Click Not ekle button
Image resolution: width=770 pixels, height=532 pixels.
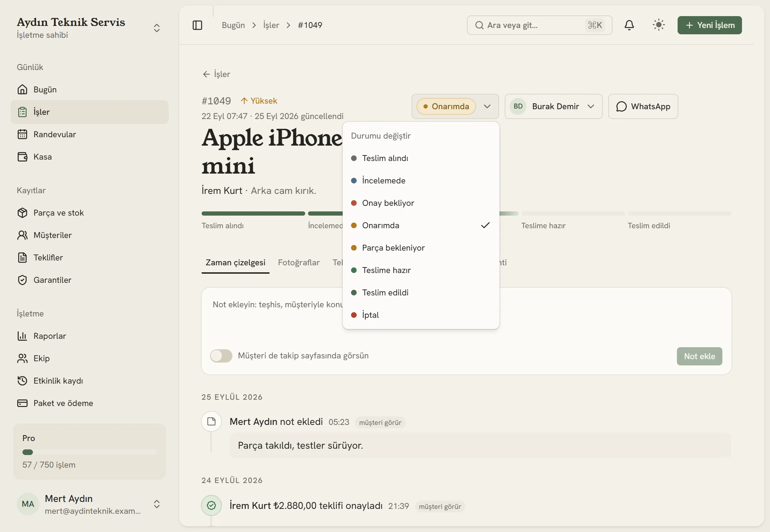point(699,356)
